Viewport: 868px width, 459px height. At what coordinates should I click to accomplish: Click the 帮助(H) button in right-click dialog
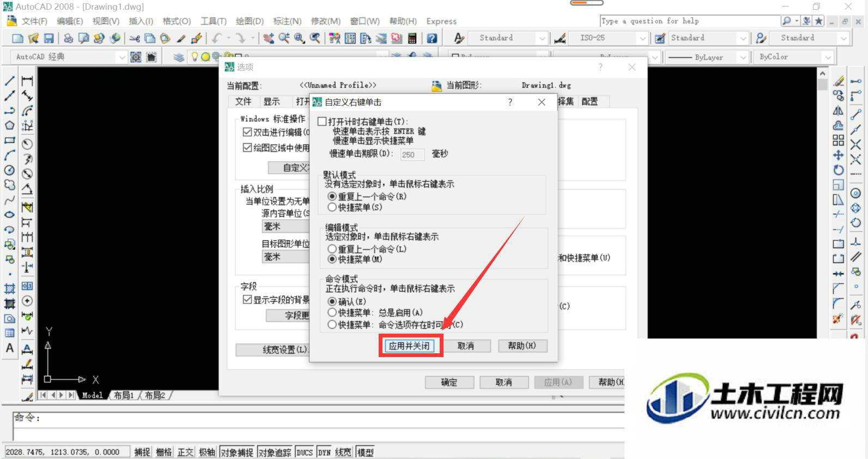tap(522, 346)
